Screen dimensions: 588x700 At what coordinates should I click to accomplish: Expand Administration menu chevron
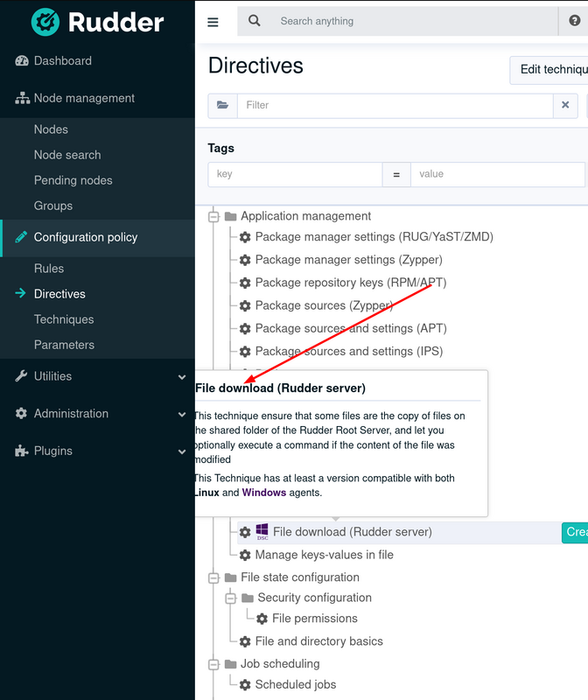click(182, 414)
